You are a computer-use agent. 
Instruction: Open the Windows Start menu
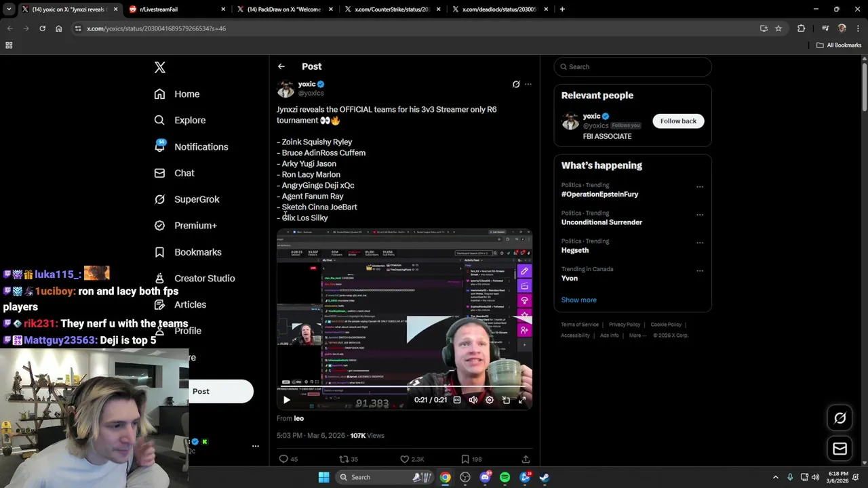click(323, 477)
